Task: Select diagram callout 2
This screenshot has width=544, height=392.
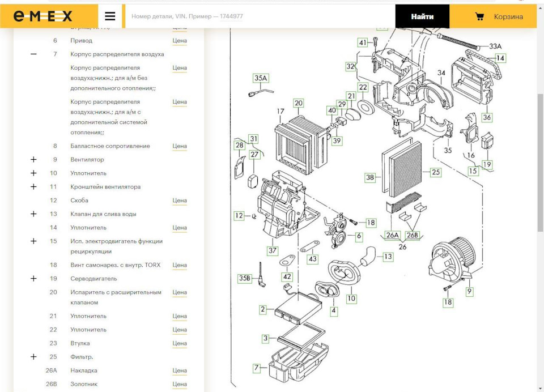Action: [263, 309]
